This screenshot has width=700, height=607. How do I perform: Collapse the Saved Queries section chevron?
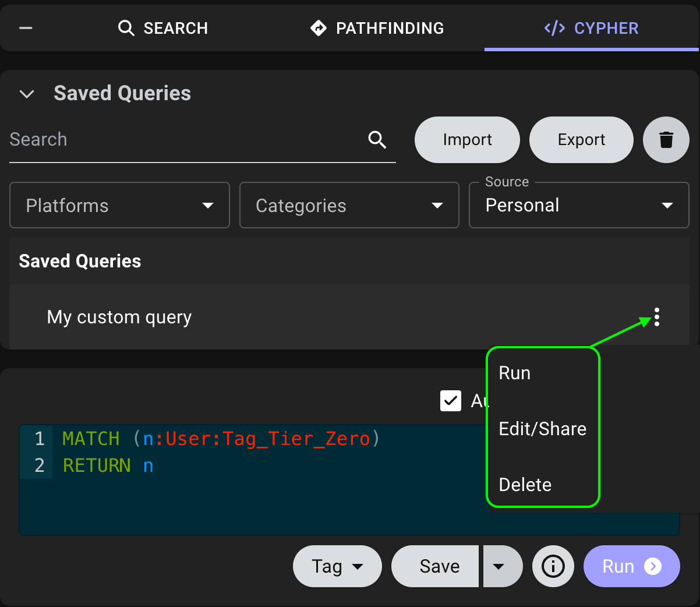[x=27, y=94]
